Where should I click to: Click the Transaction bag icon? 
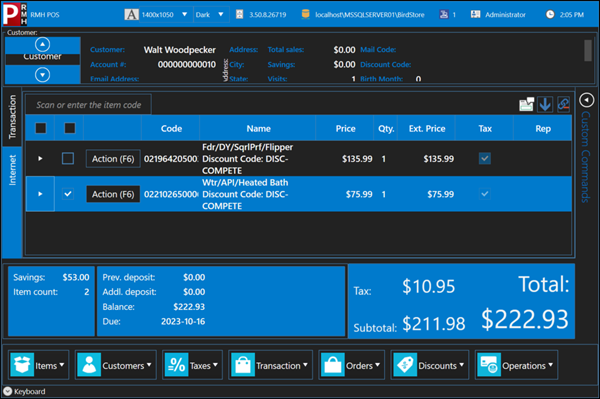pyautogui.click(x=243, y=365)
